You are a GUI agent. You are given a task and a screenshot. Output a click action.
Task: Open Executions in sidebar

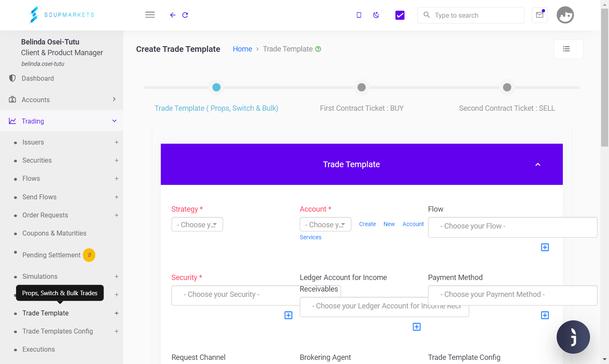38,349
